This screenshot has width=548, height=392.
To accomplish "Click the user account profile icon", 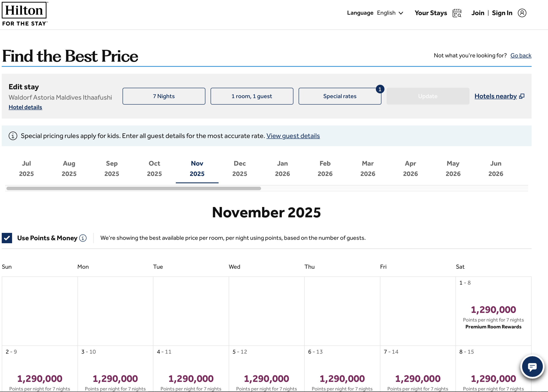I will point(522,13).
